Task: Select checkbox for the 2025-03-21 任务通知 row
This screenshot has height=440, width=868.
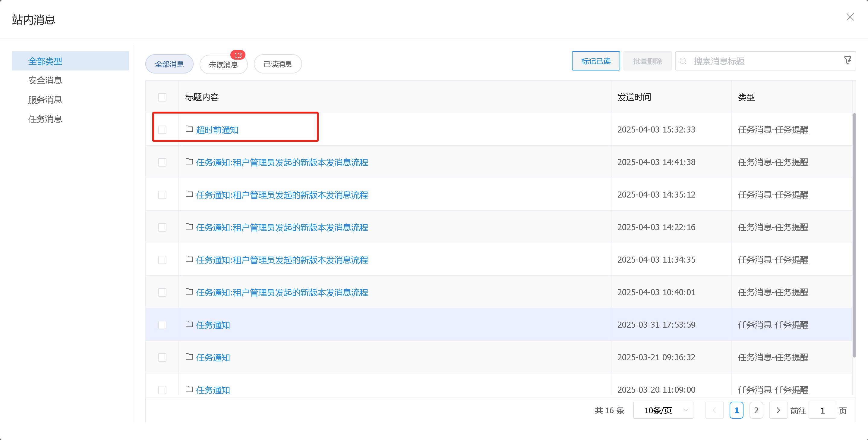Action: (x=162, y=357)
